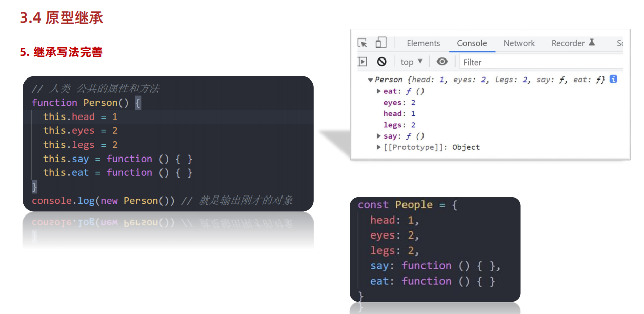The width and height of the screenshot is (644, 314).
Task: Click the flask icon beside Recorder
Action: click(x=592, y=43)
